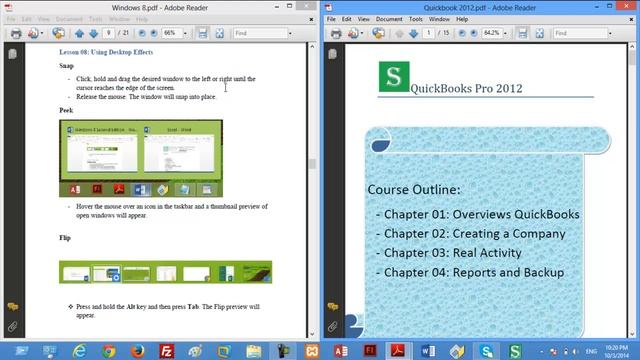640x360 pixels.
Task: Open Comments panel in Windows 8.pdf sidebar
Action: tap(13, 307)
